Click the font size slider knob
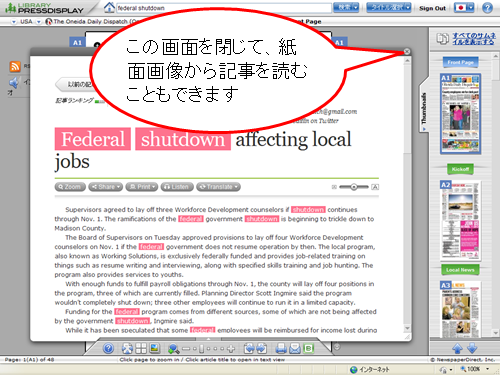500x375 pixels. point(354,187)
